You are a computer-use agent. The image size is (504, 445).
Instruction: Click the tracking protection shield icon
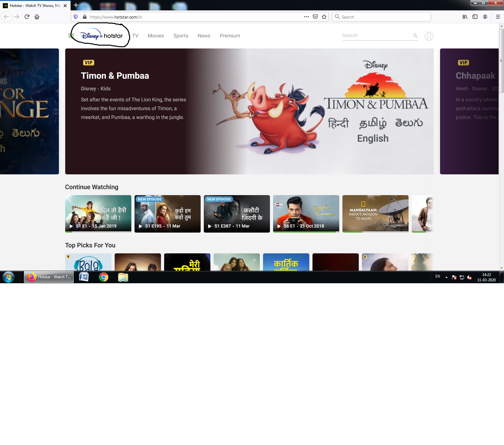[76, 17]
